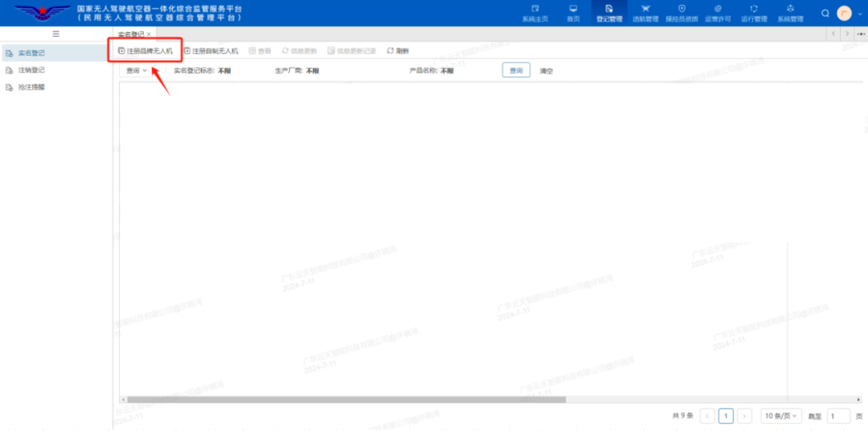Click the 刷新 refresh button
Viewport: 868px width, 431px height.
tap(398, 51)
